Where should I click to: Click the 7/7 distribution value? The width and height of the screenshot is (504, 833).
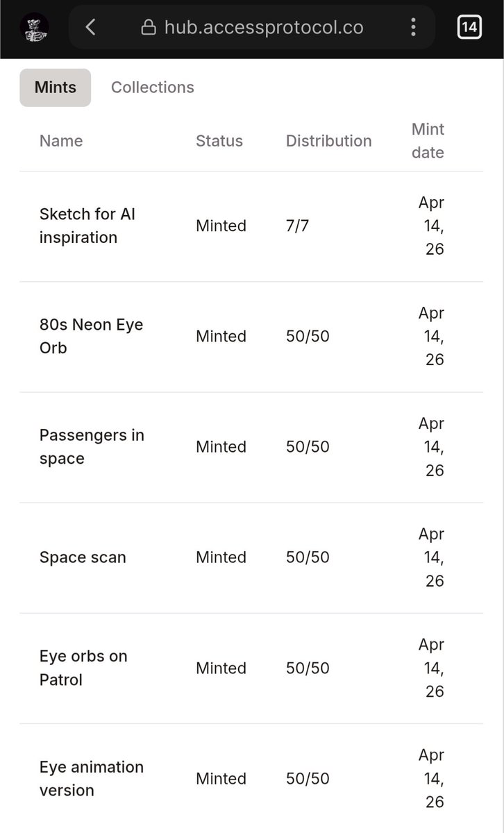297,226
